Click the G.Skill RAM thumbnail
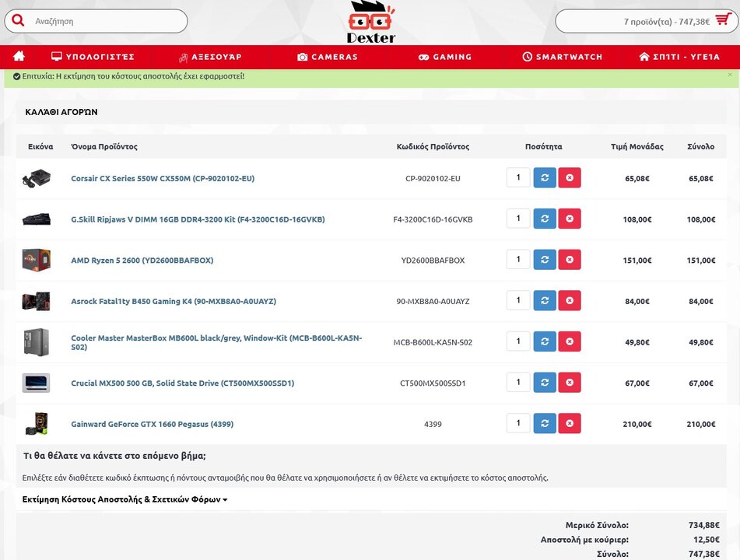740x560 pixels. pyautogui.click(x=37, y=219)
